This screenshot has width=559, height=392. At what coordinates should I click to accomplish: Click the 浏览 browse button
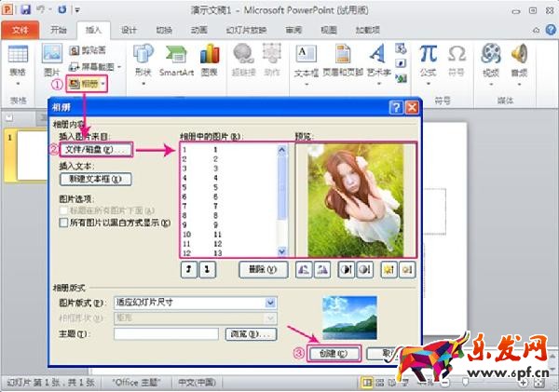(x=251, y=334)
